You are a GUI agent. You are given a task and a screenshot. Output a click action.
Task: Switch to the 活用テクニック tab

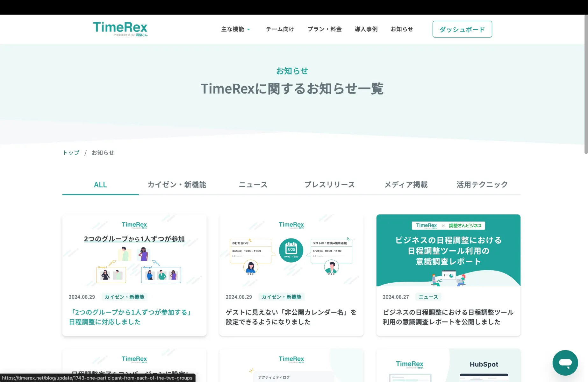point(482,185)
